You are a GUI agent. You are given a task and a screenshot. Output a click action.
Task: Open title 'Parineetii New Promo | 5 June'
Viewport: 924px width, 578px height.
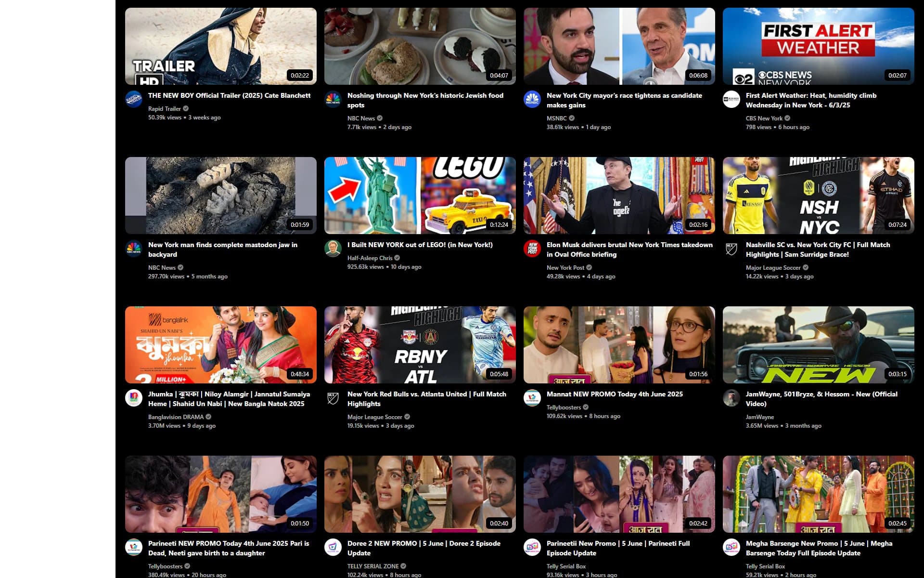click(618, 548)
